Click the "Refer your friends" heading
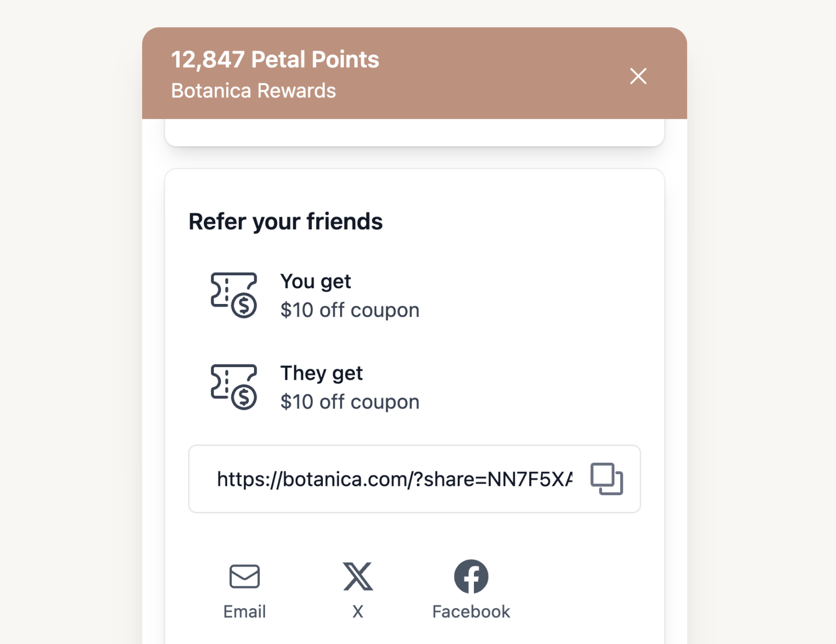The height and width of the screenshot is (644, 836). (285, 221)
